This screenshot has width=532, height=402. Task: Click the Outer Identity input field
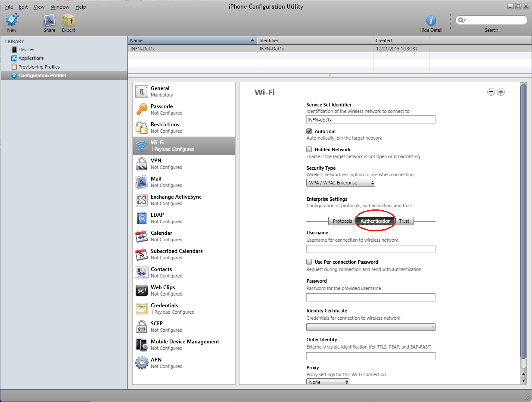371,356
